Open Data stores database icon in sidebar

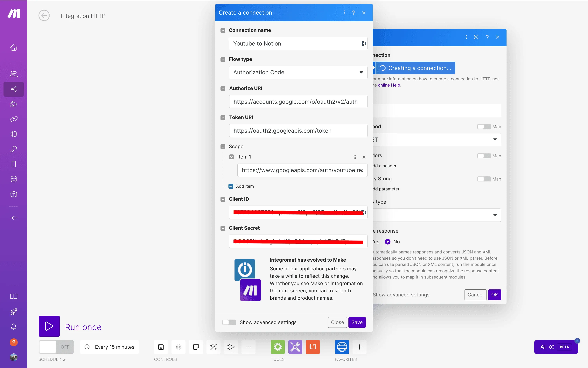pyautogui.click(x=14, y=179)
